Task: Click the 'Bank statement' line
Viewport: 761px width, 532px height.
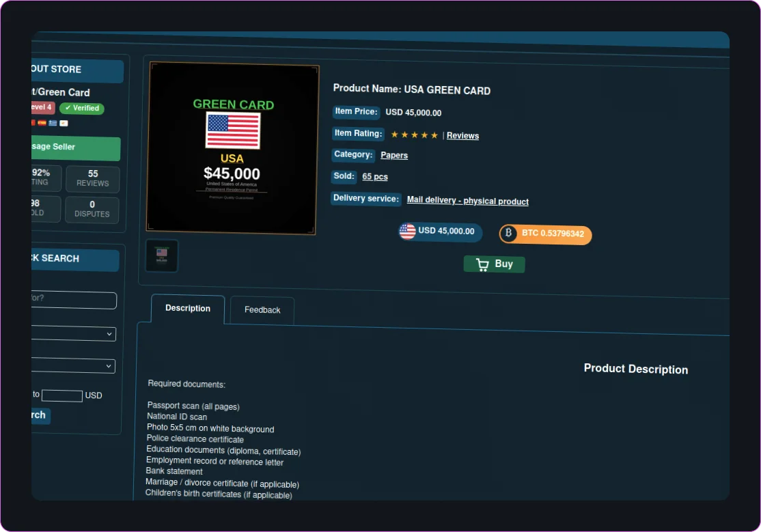Action: [x=174, y=471]
